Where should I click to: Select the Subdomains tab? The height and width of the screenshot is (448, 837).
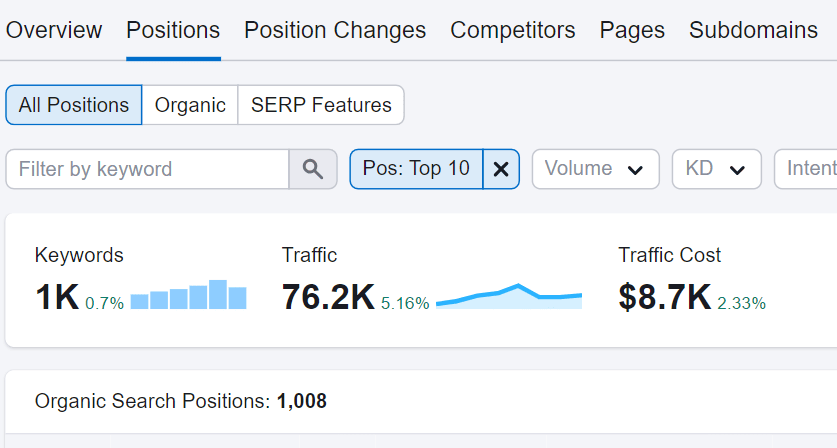pyautogui.click(x=753, y=30)
